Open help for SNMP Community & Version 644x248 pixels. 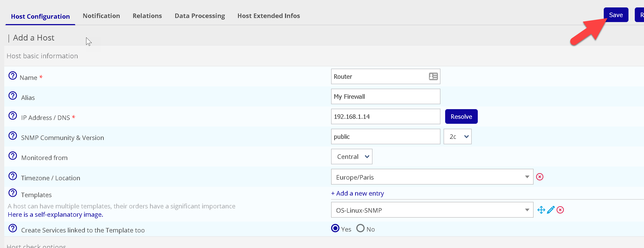13,136
